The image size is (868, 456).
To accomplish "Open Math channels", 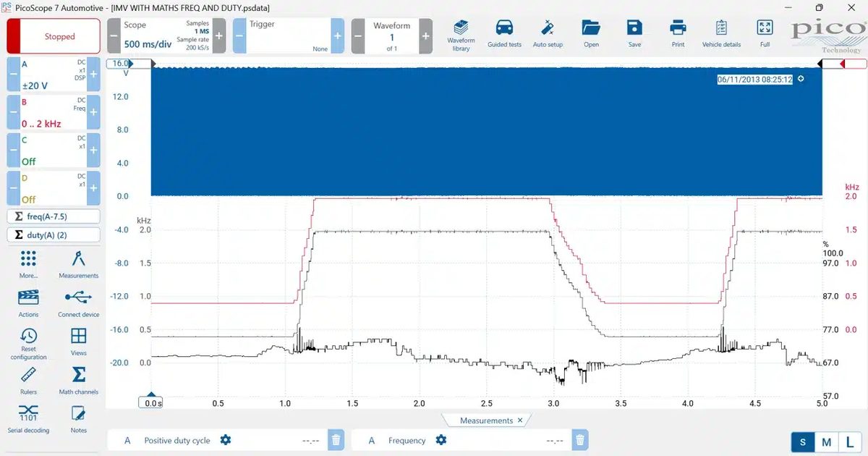I will pos(79,381).
